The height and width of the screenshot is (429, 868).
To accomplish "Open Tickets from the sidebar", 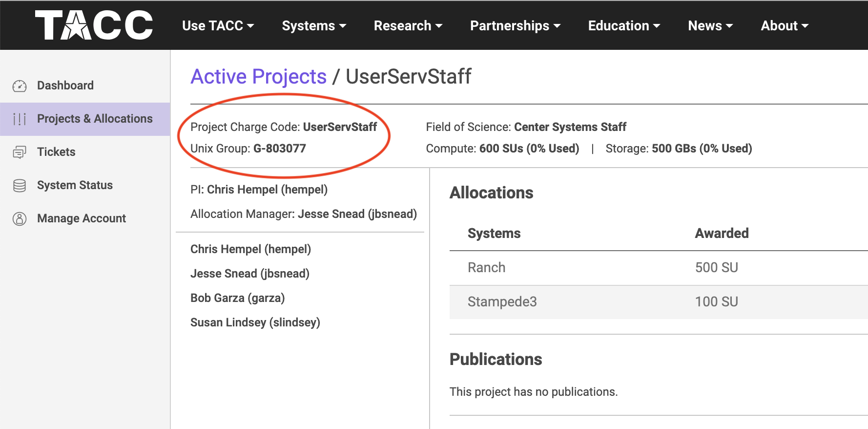I will [x=56, y=152].
